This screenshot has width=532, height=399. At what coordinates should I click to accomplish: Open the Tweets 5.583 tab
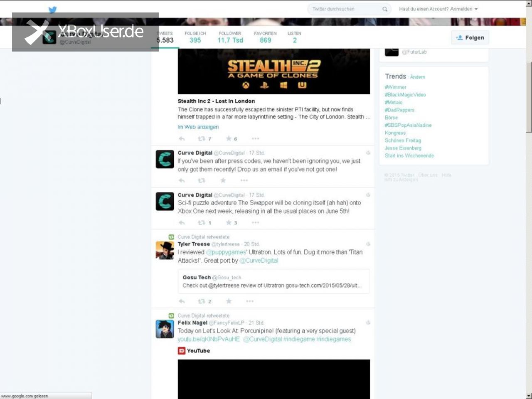point(165,37)
